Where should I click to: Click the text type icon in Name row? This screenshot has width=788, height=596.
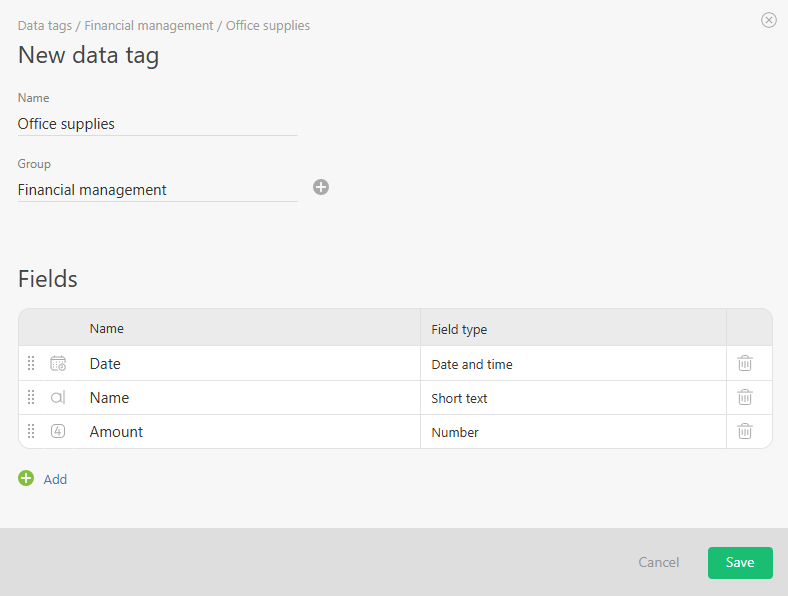coord(58,398)
